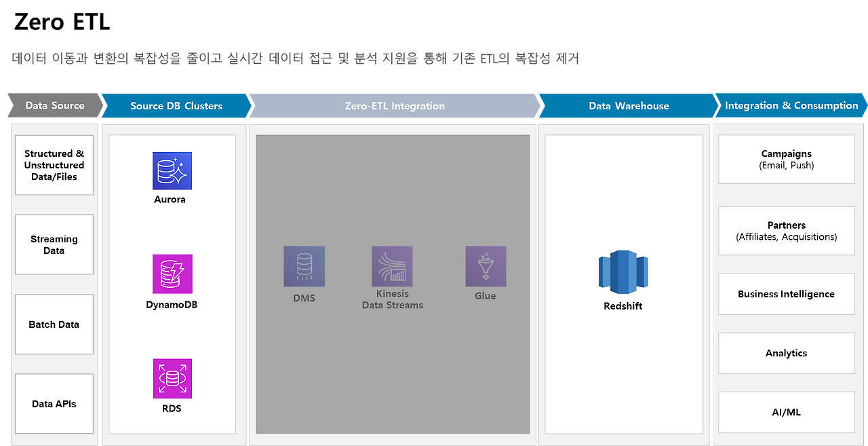Click the AI/ML box

click(x=787, y=412)
